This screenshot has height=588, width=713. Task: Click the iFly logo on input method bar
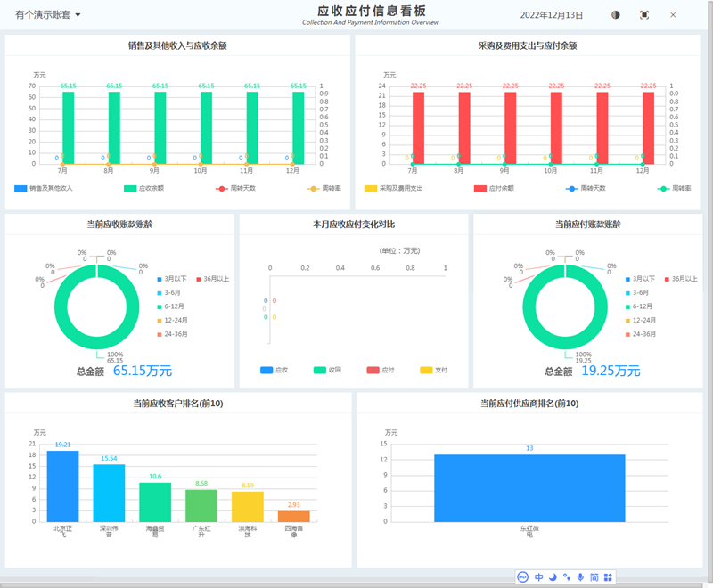523,577
